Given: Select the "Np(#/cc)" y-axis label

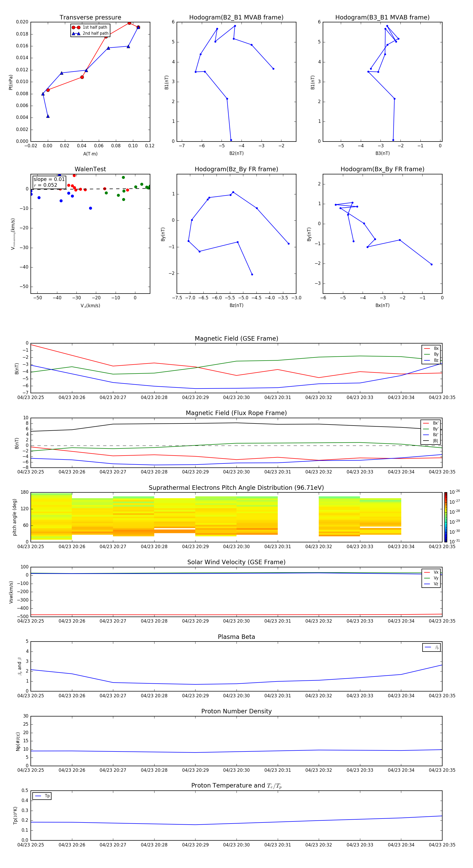Looking at the screenshot, I should pos(18,741).
